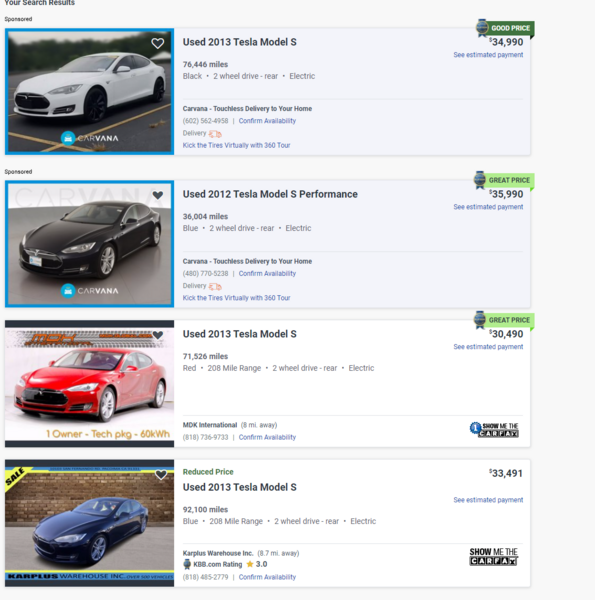
Task: Open the white Carvana Tesla photo
Action: tap(89, 91)
